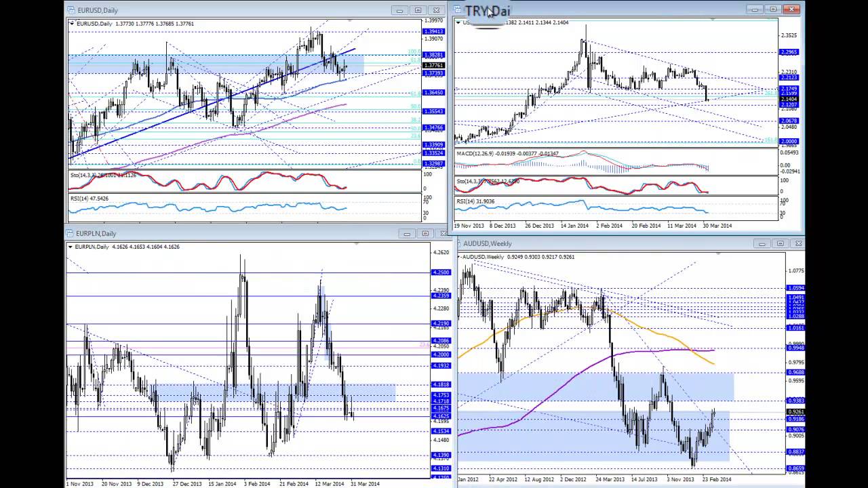Click the MACD(12,26,9) indicator label
The image size is (868, 488).
[x=508, y=153]
